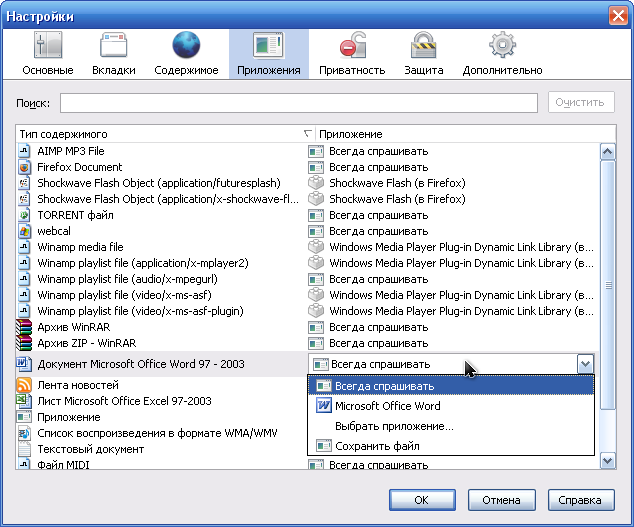
Task: Click Всегда спрашивать for Архив WinRAR
Action: tap(378, 327)
